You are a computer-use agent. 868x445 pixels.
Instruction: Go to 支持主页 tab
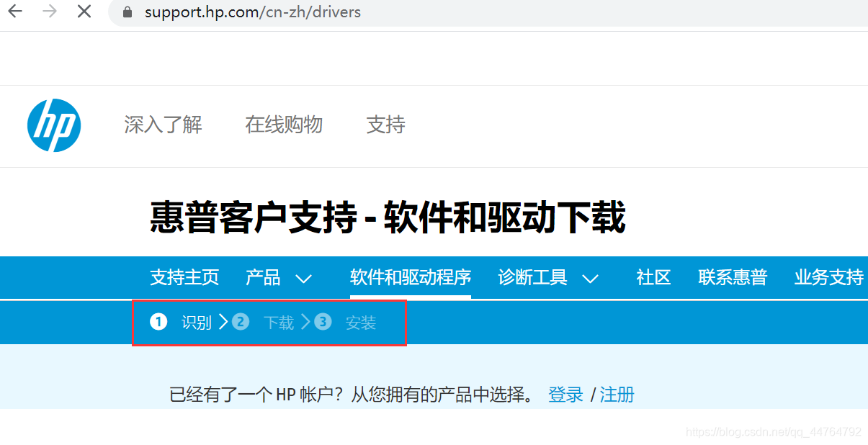184,277
